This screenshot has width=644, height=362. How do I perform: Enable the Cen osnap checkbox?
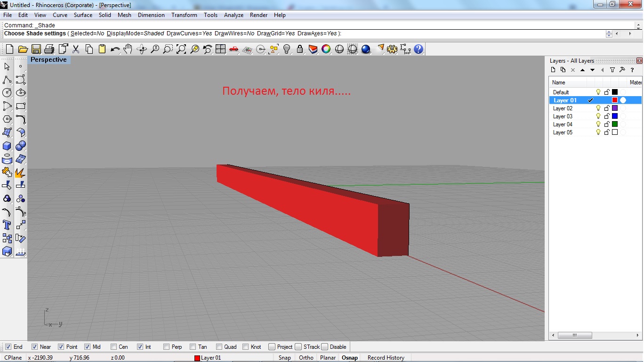tap(113, 347)
